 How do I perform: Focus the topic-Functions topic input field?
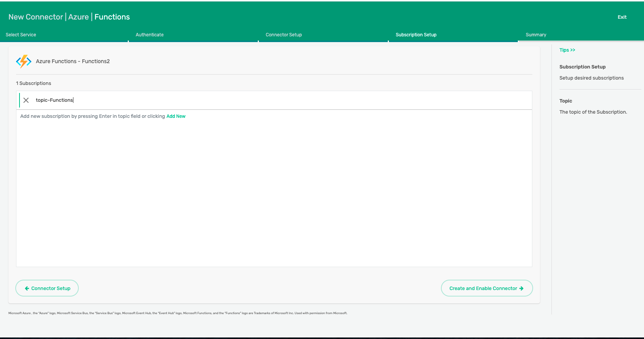coord(268,100)
